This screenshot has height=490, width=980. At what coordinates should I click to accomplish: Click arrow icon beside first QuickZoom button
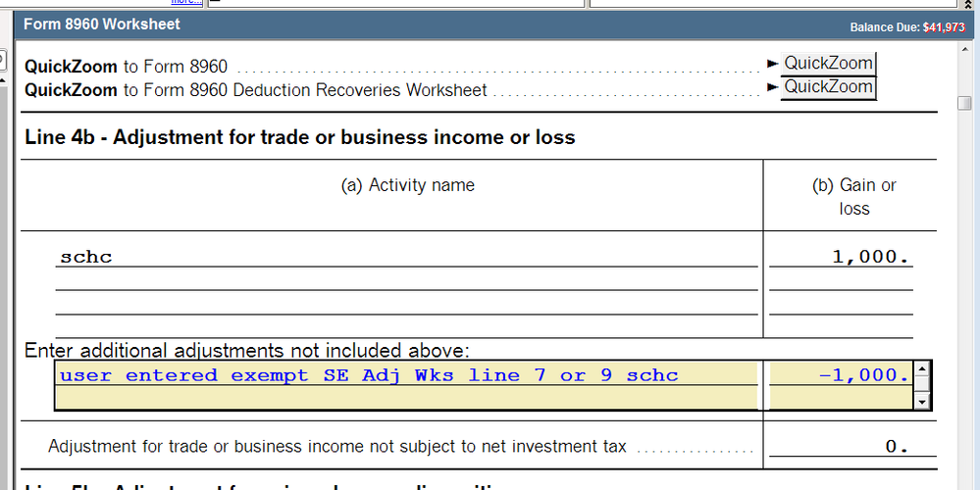point(773,64)
